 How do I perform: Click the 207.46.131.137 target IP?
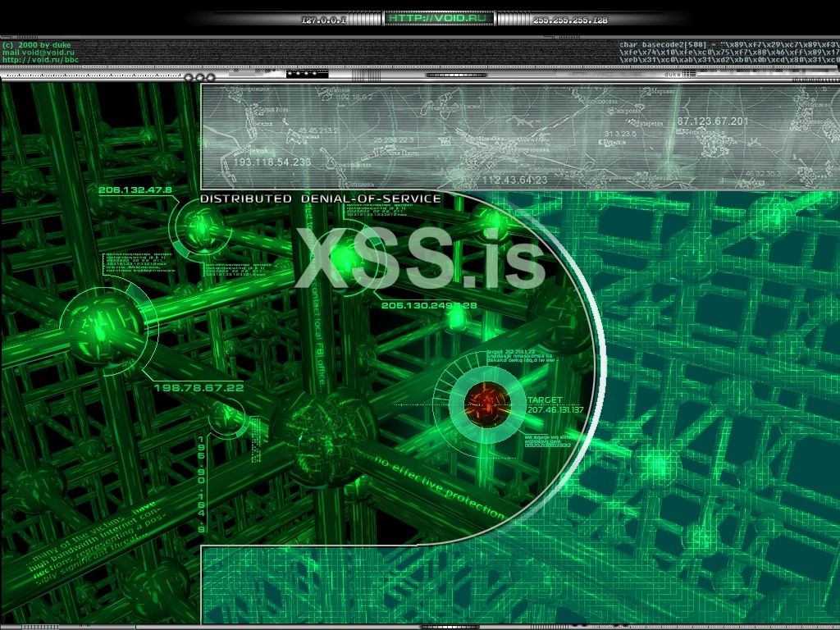555,409
